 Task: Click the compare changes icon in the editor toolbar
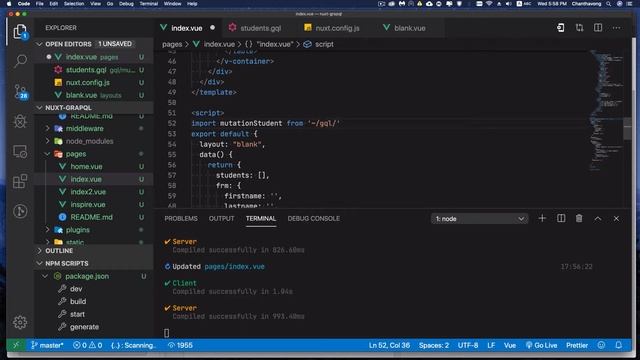(x=579, y=28)
